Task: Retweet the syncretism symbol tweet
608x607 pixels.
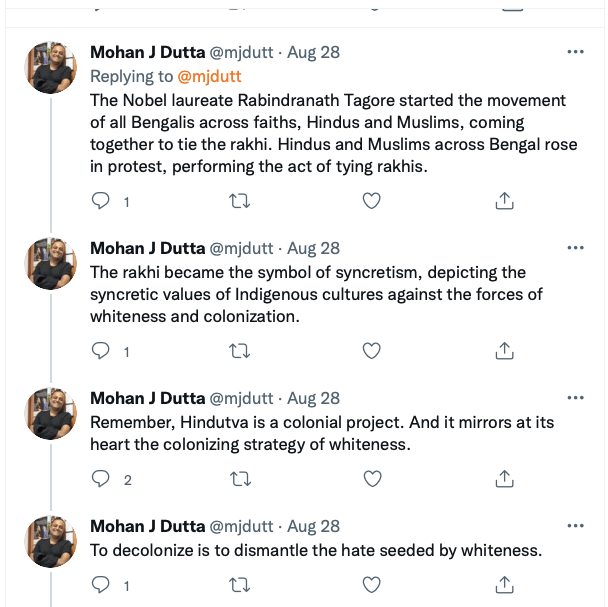Action: [x=240, y=350]
